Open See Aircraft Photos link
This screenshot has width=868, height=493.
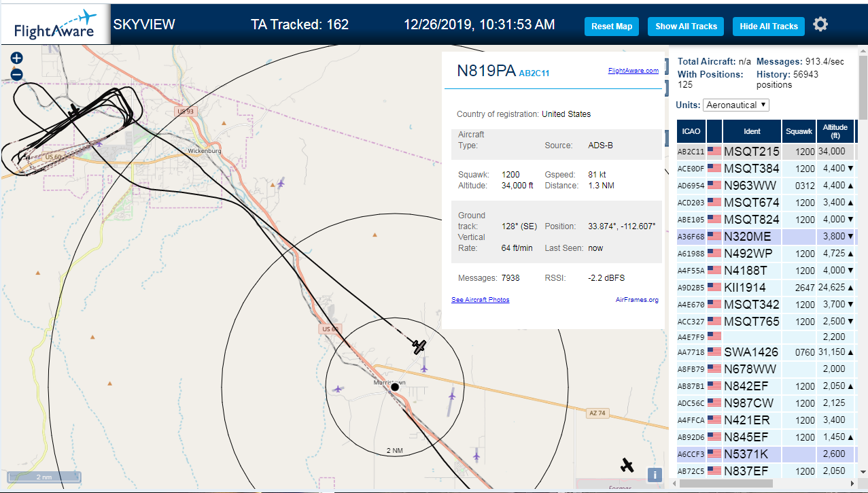[480, 300]
